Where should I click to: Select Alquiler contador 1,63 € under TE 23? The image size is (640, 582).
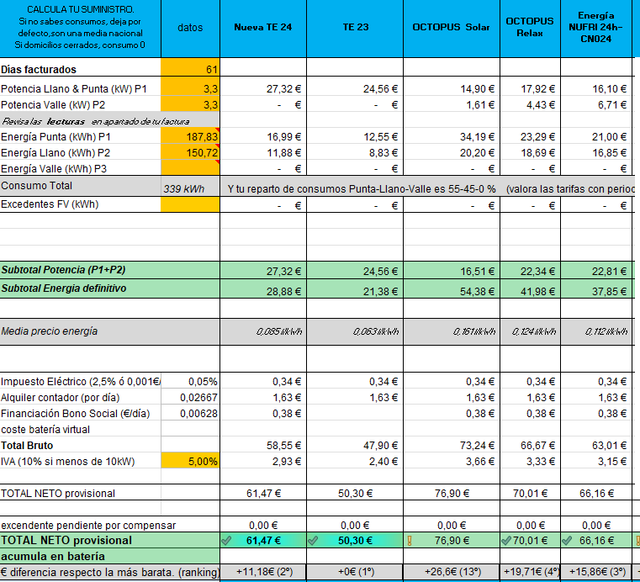pyautogui.click(x=355, y=397)
